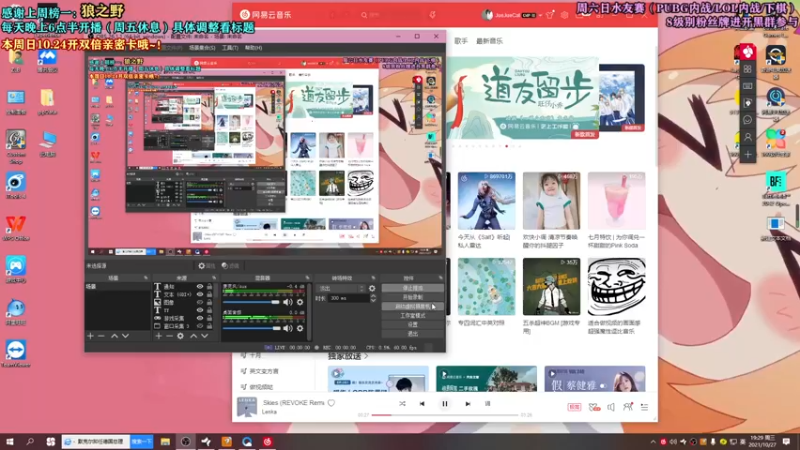Open taskbar search magnifier
800x450 pixels.
(30, 441)
